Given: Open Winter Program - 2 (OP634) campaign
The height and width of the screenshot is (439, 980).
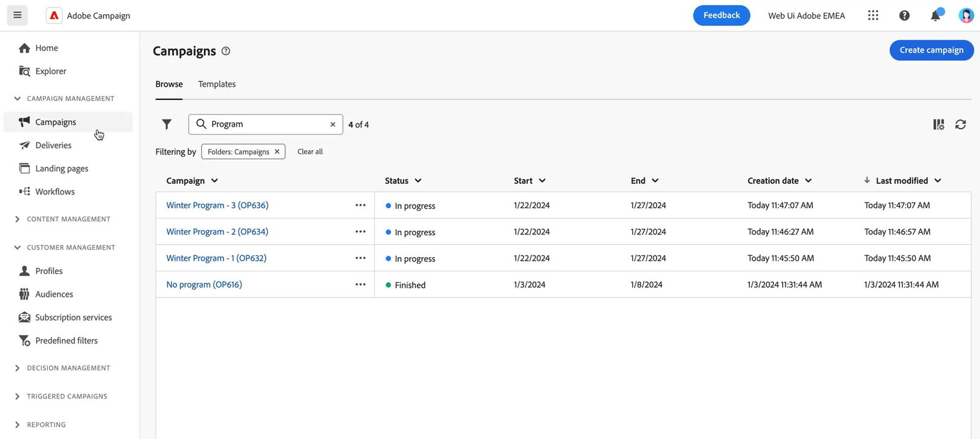Looking at the screenshot, I should coord(217,231).
